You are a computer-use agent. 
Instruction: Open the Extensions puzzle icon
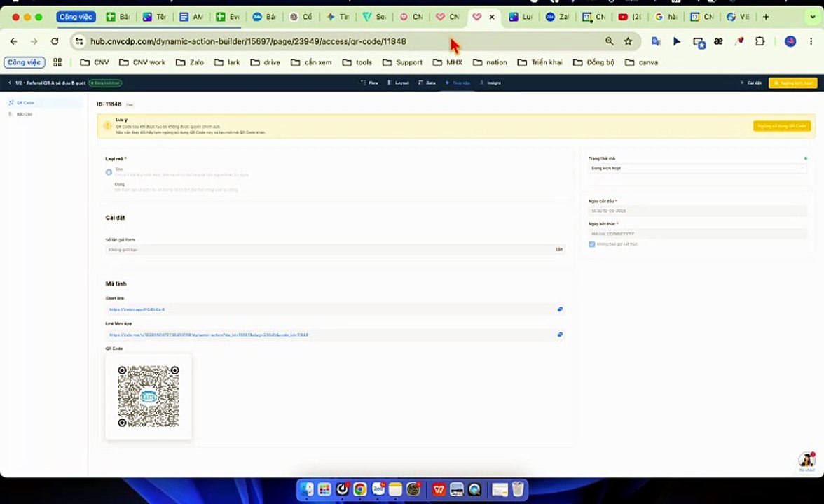760,41
